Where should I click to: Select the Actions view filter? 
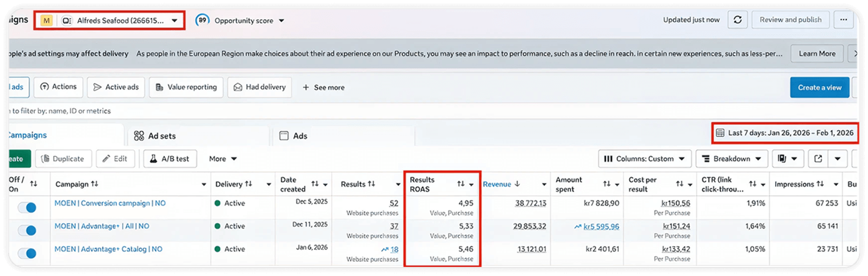(x=58, y=87)
